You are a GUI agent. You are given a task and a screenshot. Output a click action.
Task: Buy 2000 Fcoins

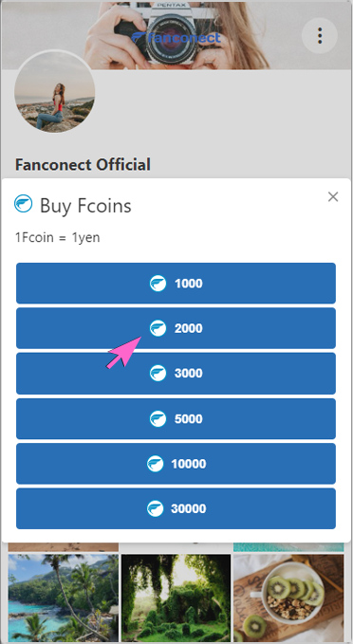[176, 328]
